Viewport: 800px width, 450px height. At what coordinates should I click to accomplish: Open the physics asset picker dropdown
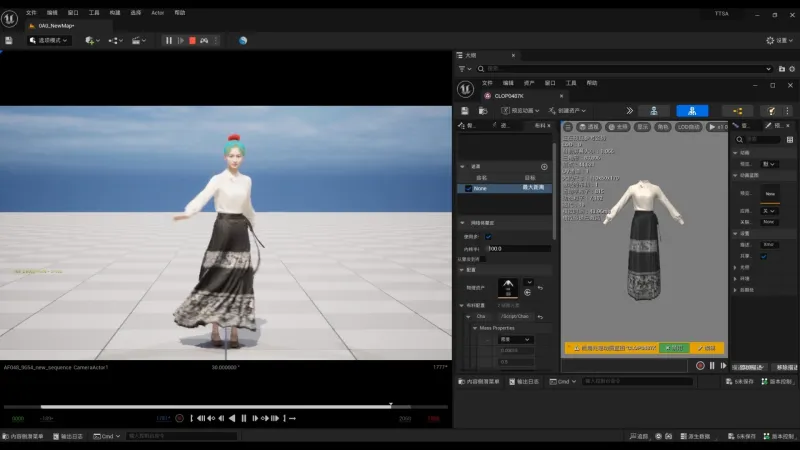click(529, 282)
